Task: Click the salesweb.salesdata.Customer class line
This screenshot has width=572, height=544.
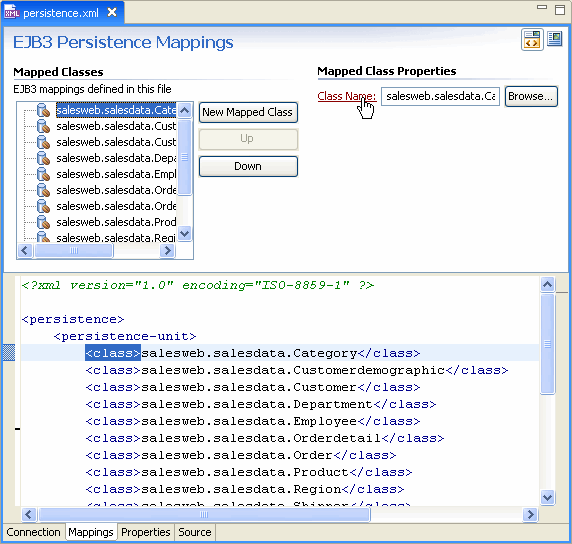Action: coord(252,387)
